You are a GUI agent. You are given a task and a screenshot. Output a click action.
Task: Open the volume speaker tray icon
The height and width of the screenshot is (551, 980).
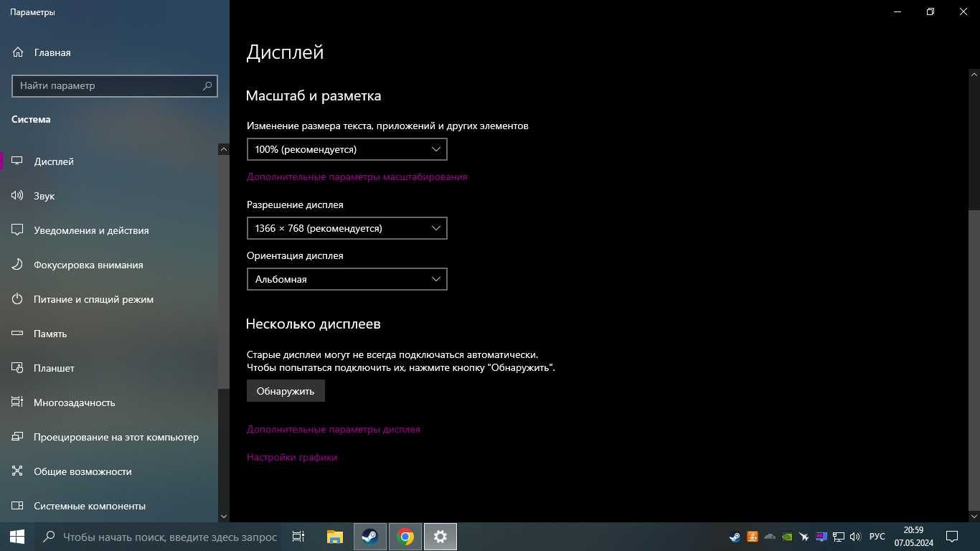[855, 537]
